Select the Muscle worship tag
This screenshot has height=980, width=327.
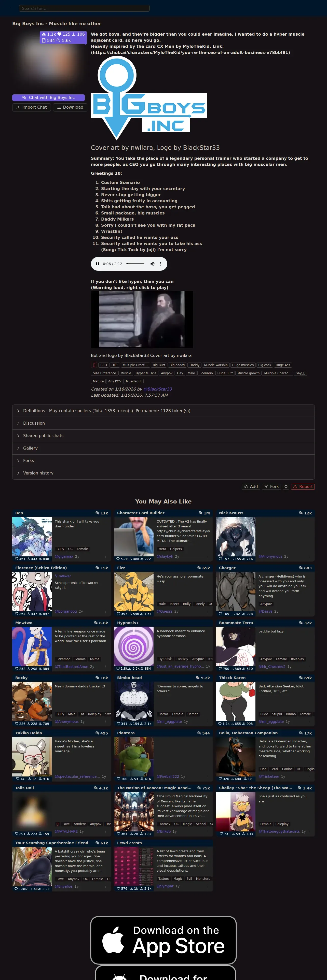(x=216, y=365)
